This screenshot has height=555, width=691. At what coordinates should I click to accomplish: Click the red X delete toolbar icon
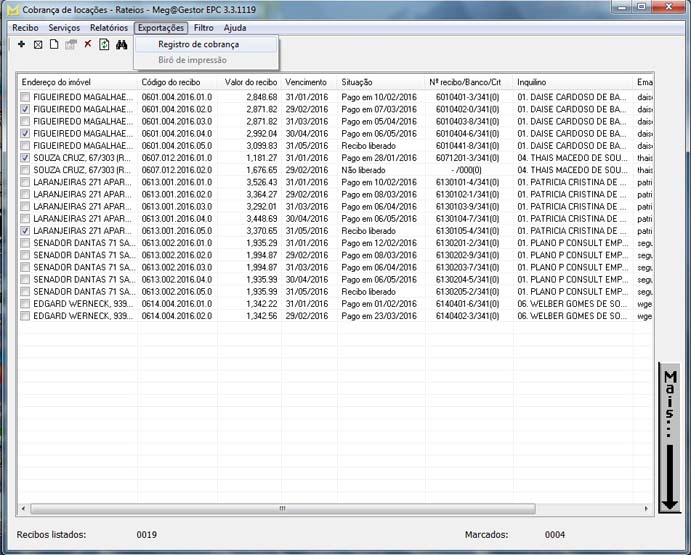[x=88, y=45]
